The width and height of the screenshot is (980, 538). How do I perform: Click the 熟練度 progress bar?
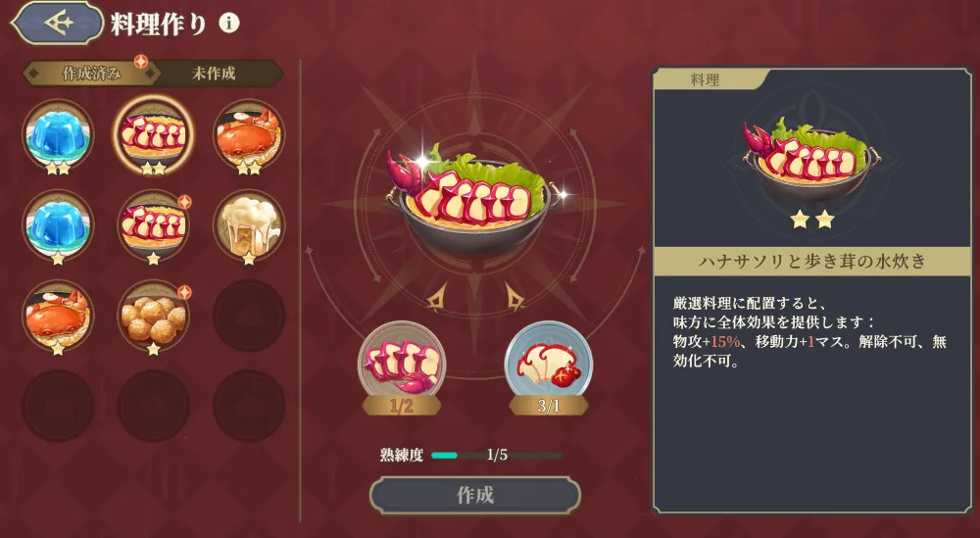click(497, 455)
